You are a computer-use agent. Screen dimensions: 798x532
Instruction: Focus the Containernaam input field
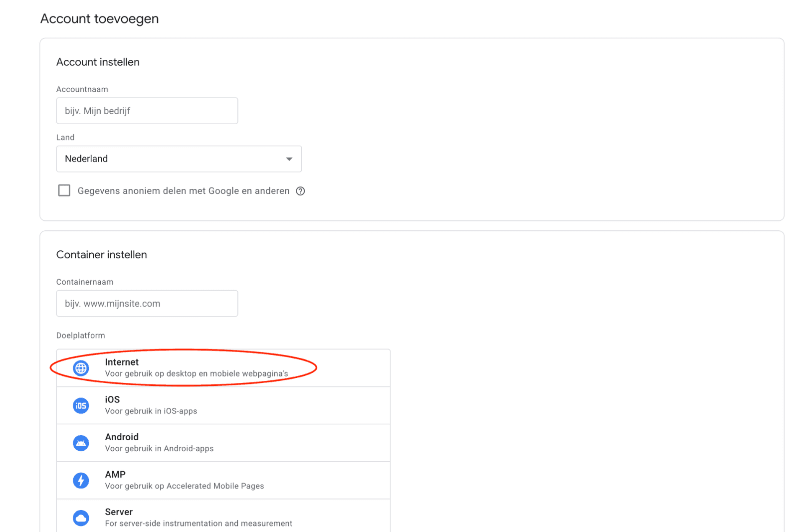147,303
